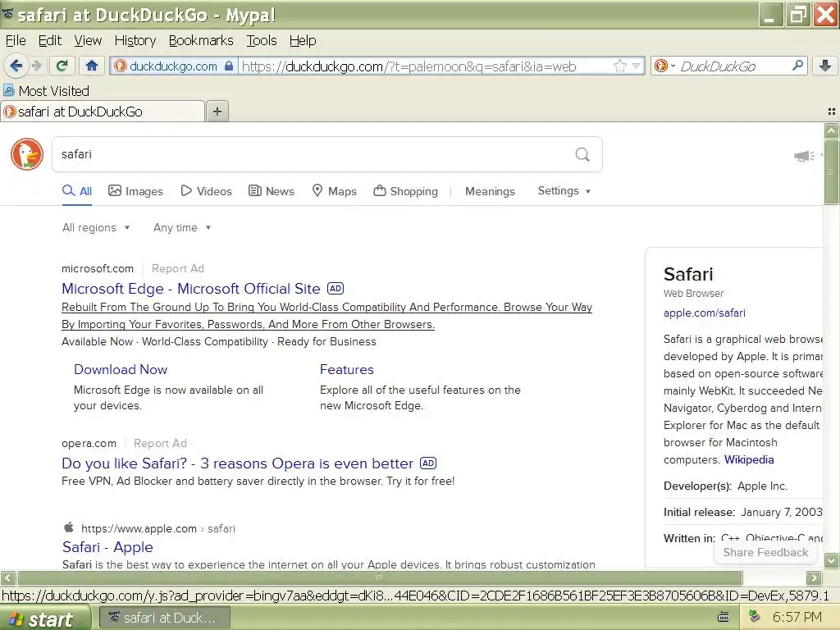
Task: Reload the current page
Action: coord(62,66)
